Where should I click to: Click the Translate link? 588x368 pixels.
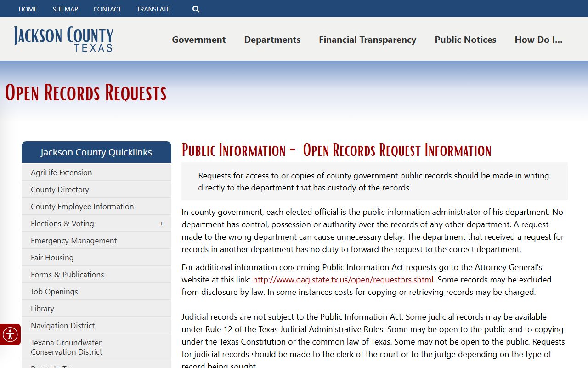(153, 9)
